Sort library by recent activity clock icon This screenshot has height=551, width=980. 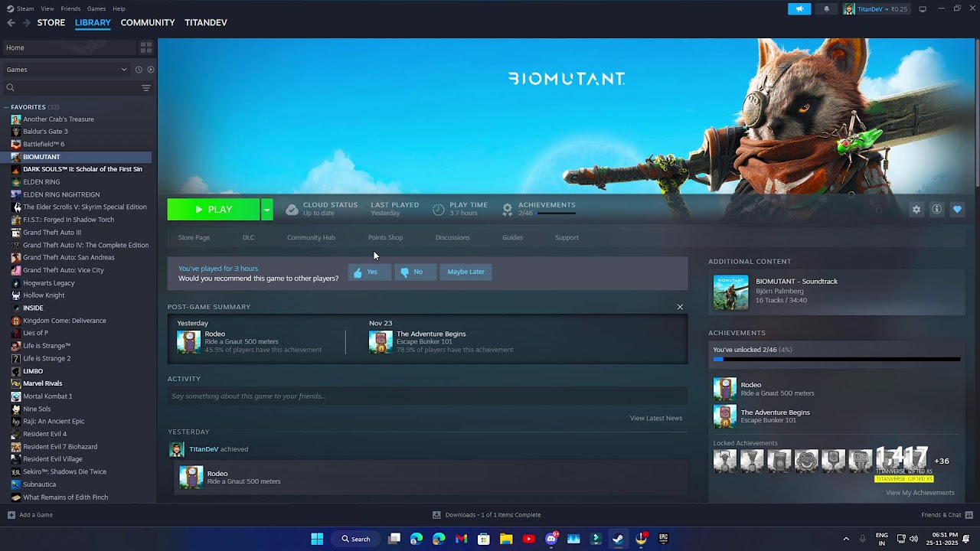point(139,70)
